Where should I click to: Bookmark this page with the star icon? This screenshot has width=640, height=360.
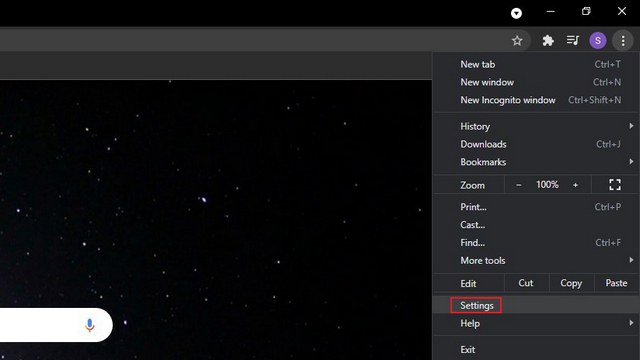(517, 40)
